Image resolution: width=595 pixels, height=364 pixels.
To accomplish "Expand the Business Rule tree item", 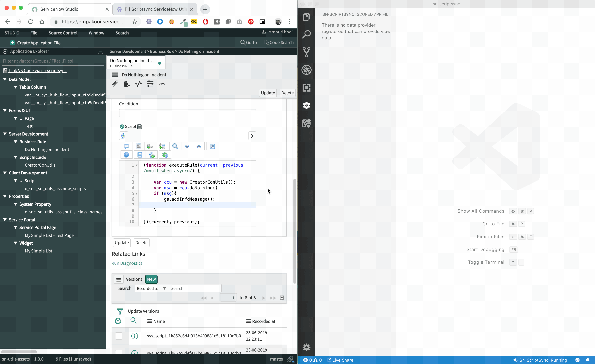I will [x=15, y=142].
